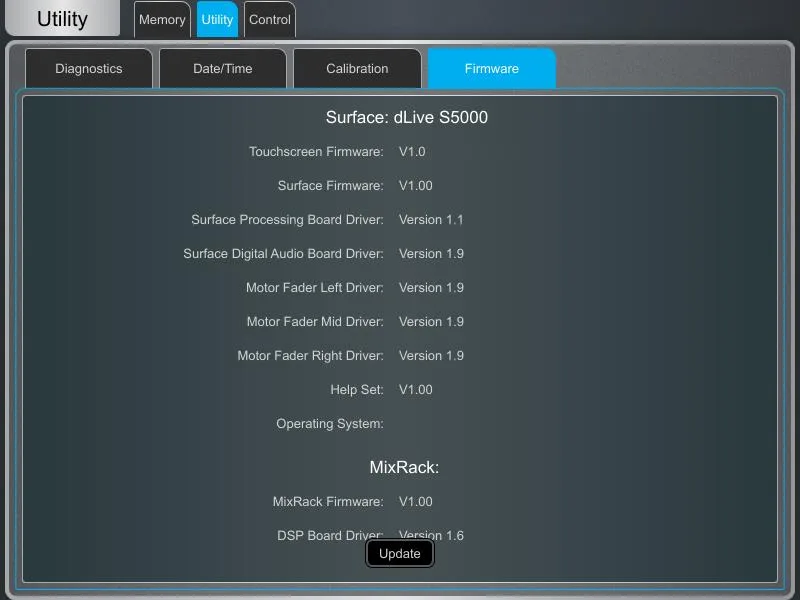The width and height of the screenshot is (800, 600).
Task: Click 'Motor Fader Right Driver:' label
Action: pos(310,356)
